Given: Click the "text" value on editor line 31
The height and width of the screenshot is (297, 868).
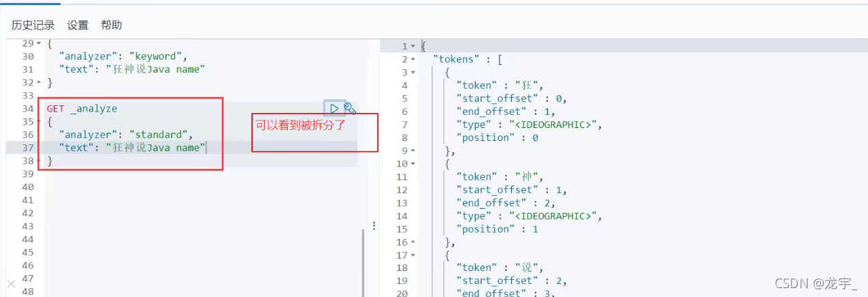Looking at the screenshot, I should [x=156, y=69].
